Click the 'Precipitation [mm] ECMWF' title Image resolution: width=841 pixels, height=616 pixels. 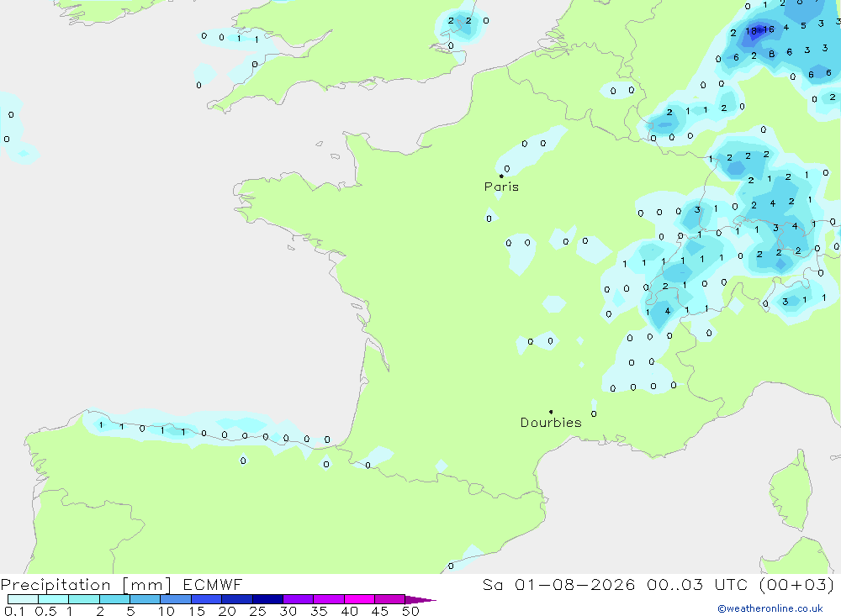121,585
